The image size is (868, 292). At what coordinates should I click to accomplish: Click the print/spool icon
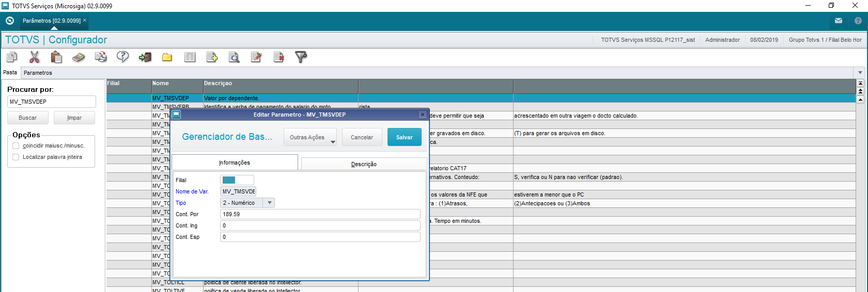click(x=101, y=57)
